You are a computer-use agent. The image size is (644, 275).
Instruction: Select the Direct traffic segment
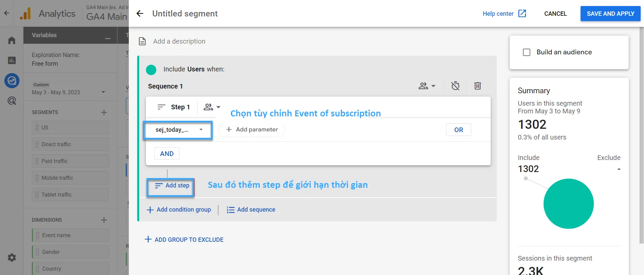(70, 144)
